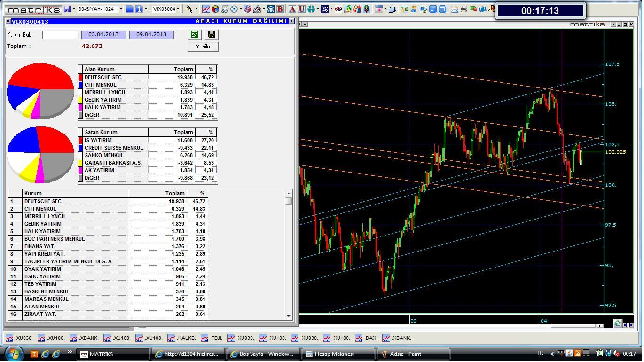Click the red A toolbar icon

coord(292,9)
